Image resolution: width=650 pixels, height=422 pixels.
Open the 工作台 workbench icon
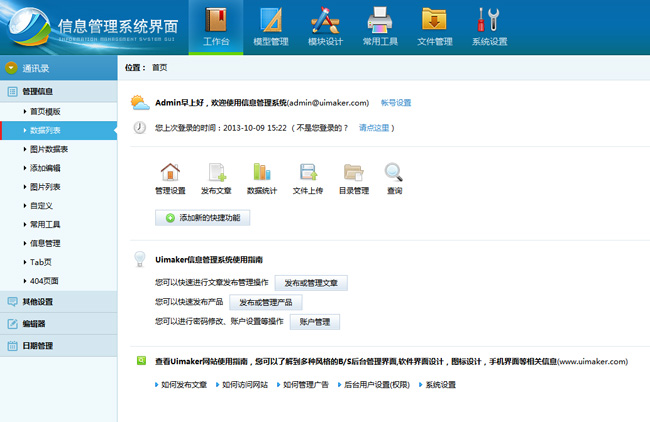pos(216,20)
